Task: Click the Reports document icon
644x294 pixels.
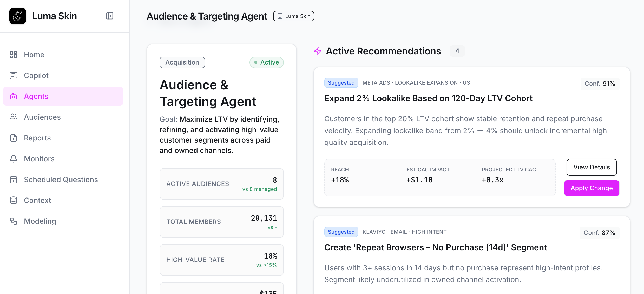Action: click(14, 138)
